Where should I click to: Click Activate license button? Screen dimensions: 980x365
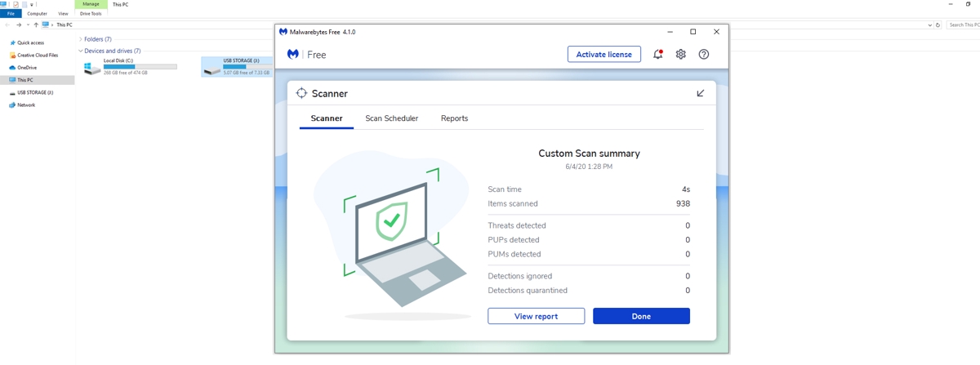tap(604, 55)
